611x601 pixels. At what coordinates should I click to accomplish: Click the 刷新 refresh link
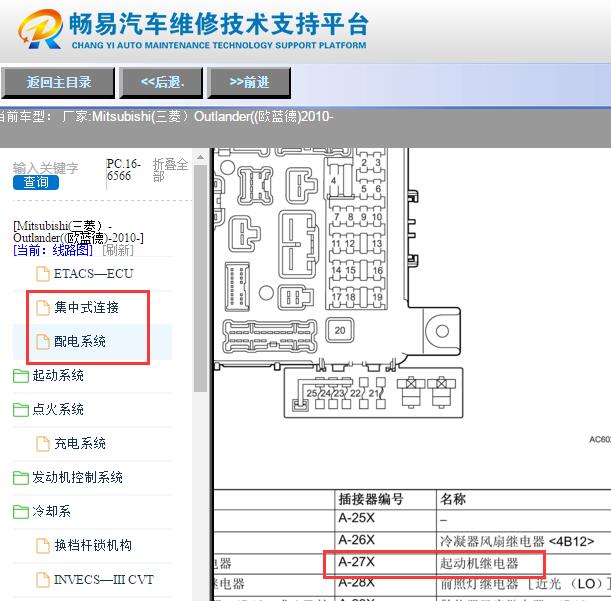click(118, 250)
